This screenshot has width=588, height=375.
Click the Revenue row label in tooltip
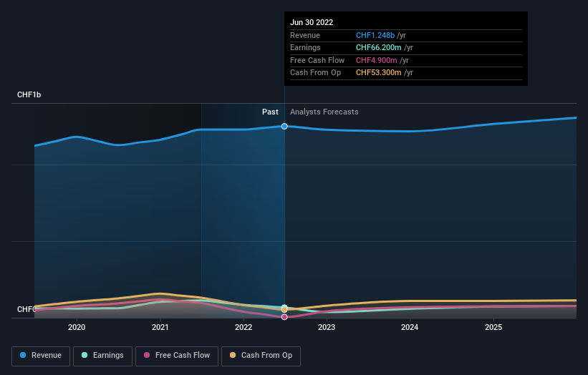tap(305, 35)
